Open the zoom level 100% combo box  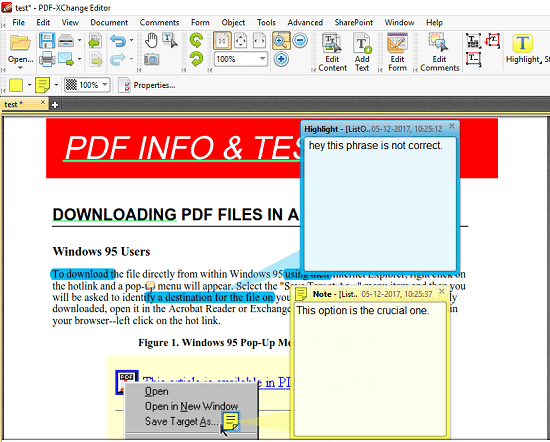click(x=241, y=59)
